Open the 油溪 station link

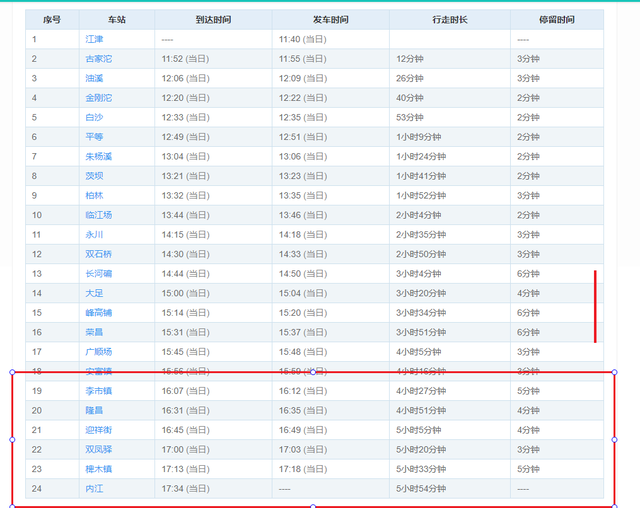coord(94,78)
